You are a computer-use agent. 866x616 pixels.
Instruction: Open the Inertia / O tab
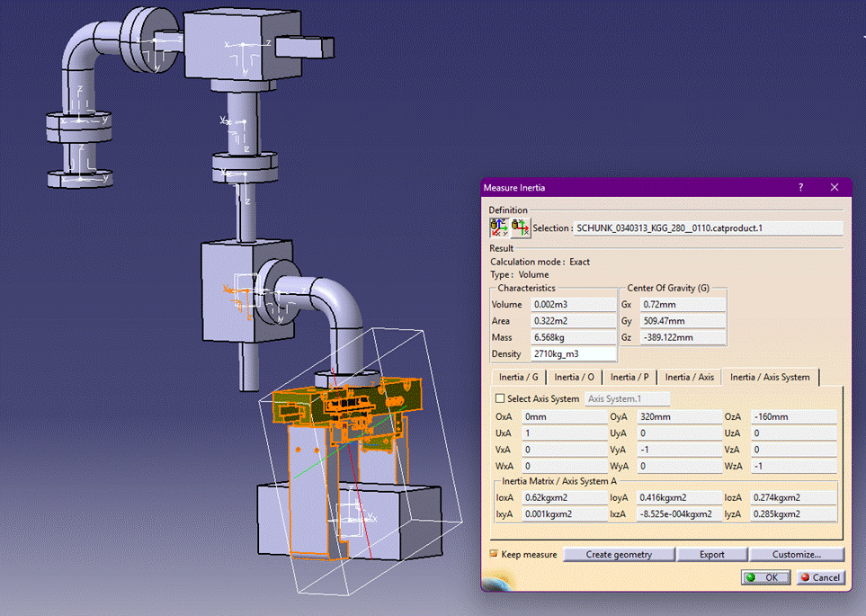tap(574, 377)
